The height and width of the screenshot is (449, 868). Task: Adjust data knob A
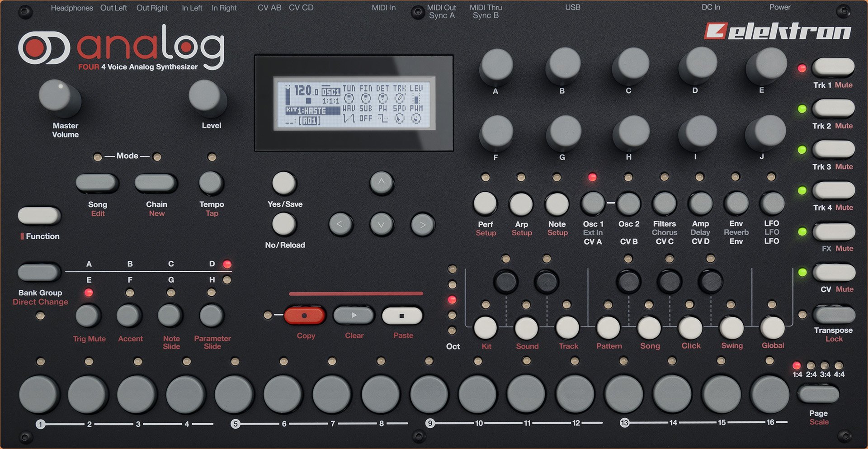(496, 66)
